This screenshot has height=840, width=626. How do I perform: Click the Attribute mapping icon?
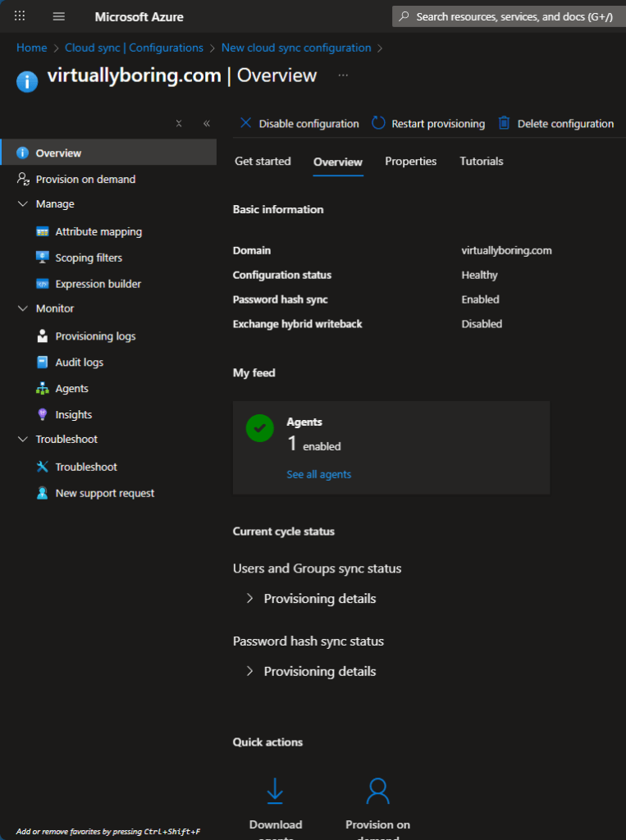tap(43, 232)
